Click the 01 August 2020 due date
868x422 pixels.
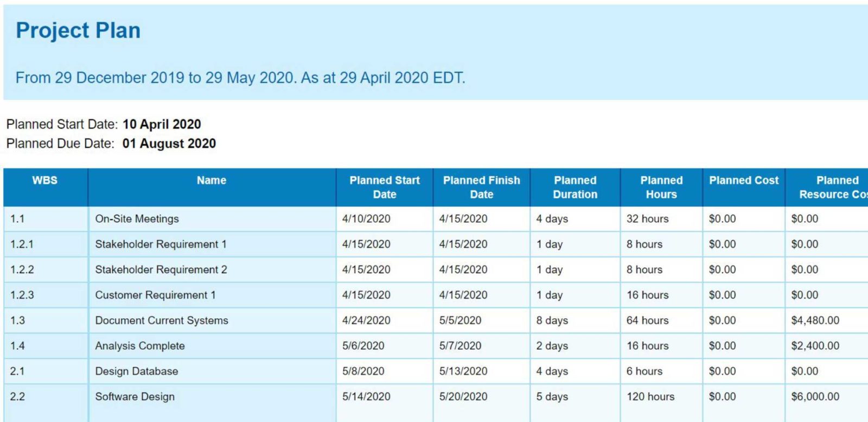(169, 144)
